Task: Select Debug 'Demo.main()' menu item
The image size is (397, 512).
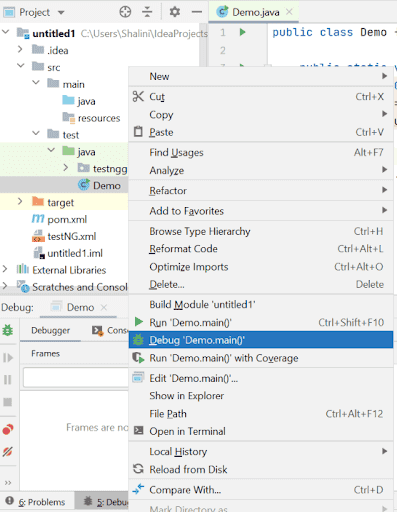Action: (261, 340)
